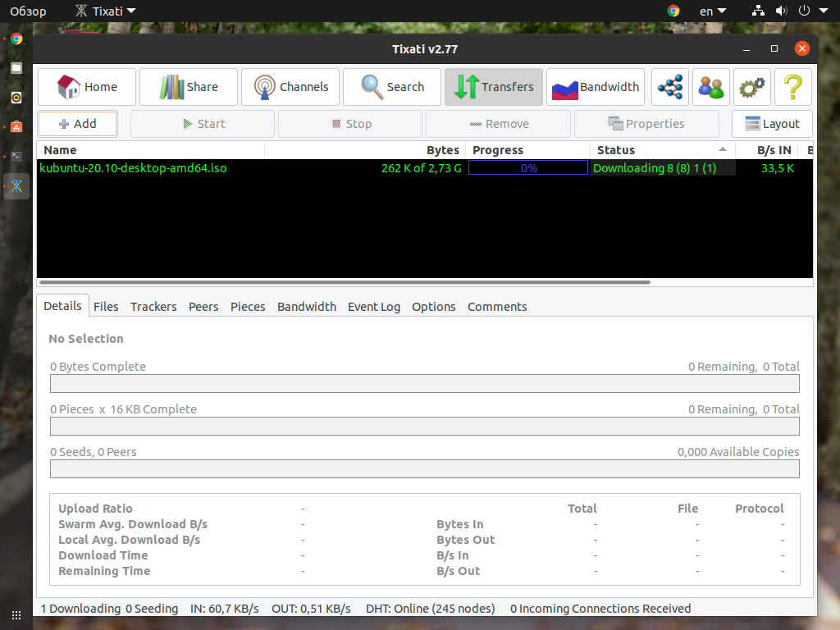Click the Seeds and Peers availability bar
Viewport: 840px width, 630px height.
click(x=425, y=469)
